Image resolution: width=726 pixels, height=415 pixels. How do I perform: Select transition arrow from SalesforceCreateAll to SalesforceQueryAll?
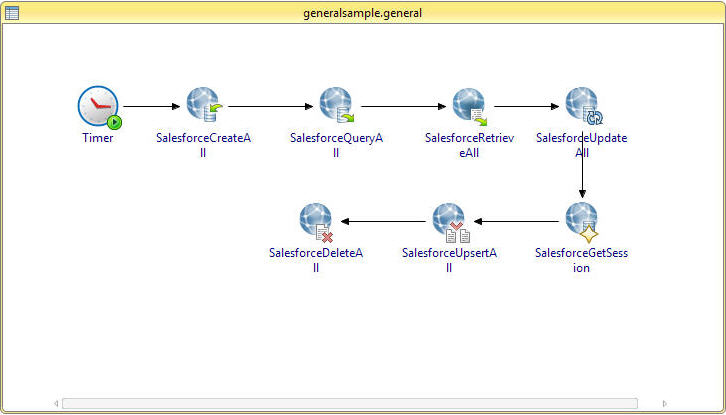click(x=271, y=107)
